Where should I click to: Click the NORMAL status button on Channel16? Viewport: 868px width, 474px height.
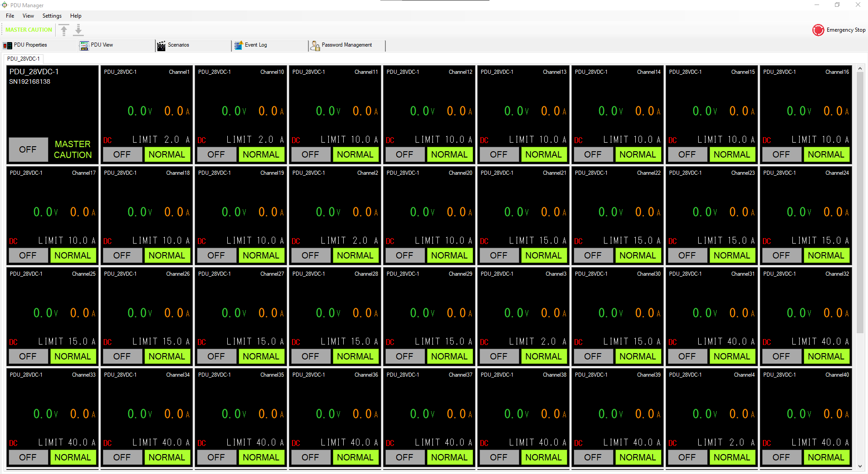coord(826,154)
